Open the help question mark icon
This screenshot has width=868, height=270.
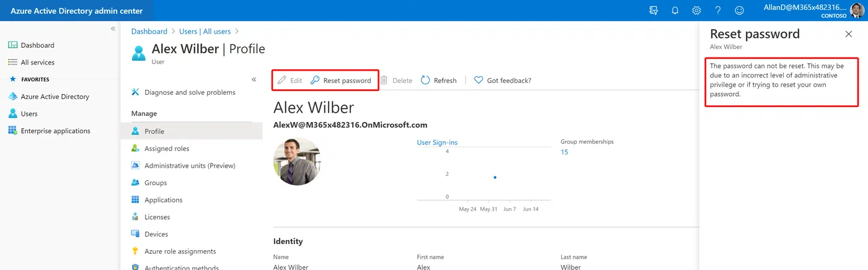tap(718, 11)
